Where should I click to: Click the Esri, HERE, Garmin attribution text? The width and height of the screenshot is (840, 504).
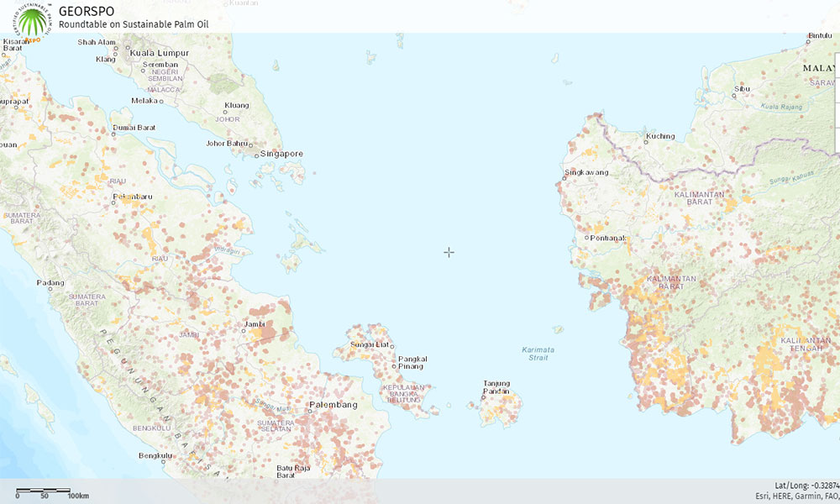(x=797, y=496)
